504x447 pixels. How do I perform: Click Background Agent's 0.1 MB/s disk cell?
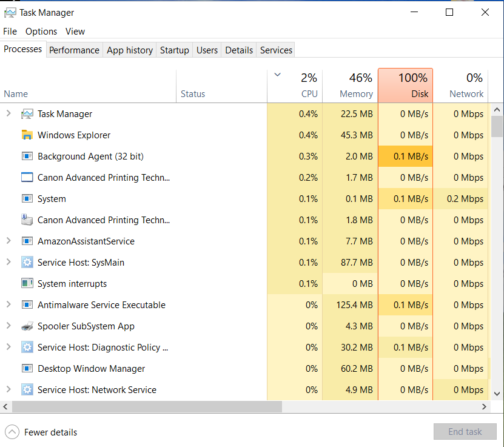point(406,156)
